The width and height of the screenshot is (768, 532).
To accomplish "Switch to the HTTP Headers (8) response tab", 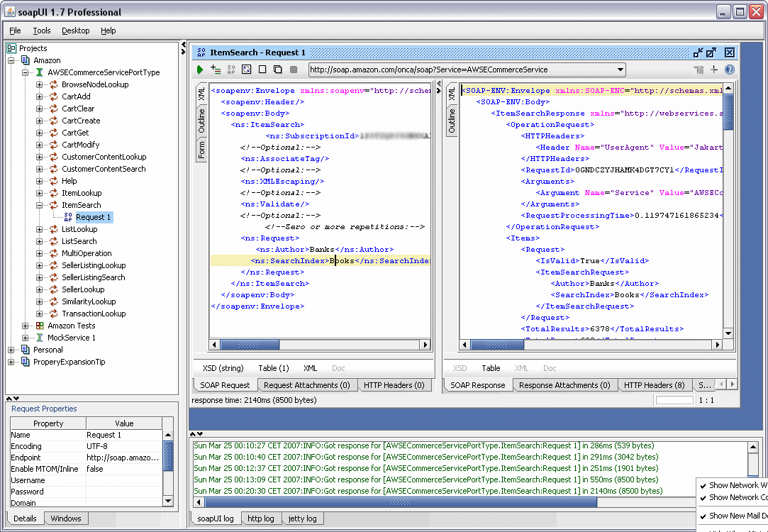I will [654, 385].
